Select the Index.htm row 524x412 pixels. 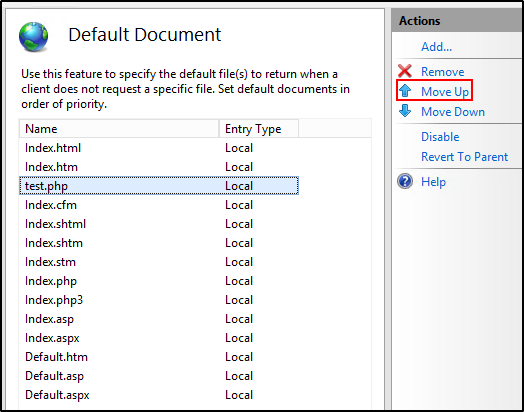pyautogui.click(x=159, y=167)
